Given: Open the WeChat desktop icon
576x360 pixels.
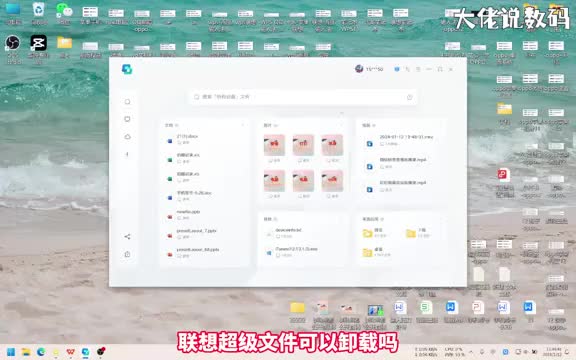Looking at the screenshot, I should point(64,14).
